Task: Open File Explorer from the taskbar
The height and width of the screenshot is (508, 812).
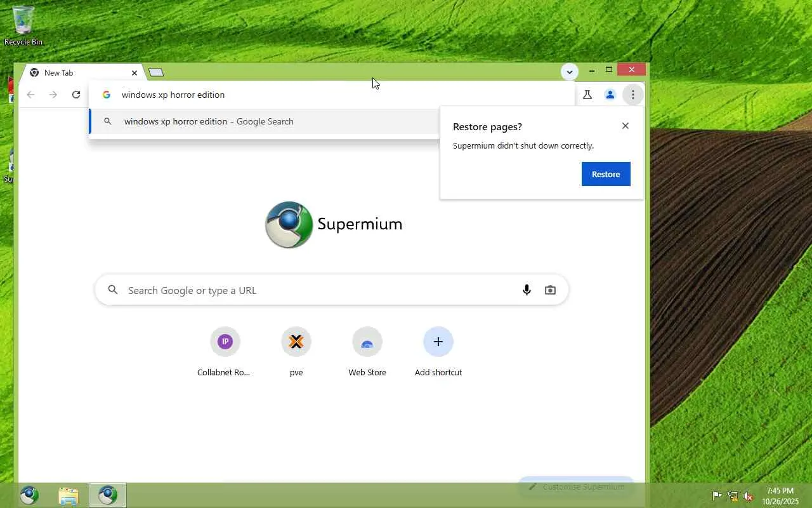Action: pos(68,495)
